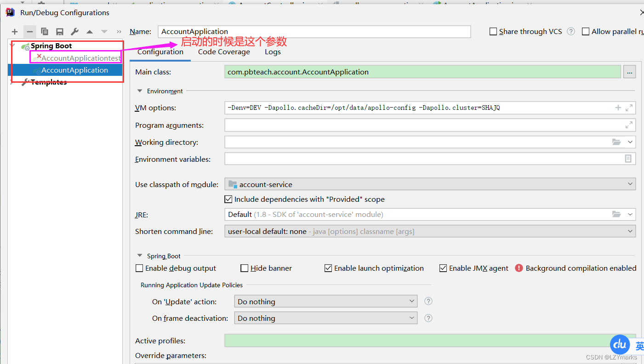This screenshot has height=364, width=644.
Task: Expand the Program arguments field editor
Action: coord(629,125)
